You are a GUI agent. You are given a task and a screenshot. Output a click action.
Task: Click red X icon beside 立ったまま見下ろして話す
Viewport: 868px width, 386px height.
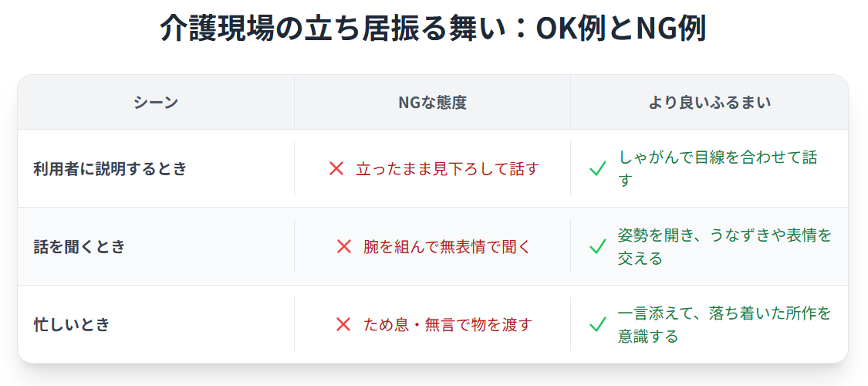tap(336, 168)
